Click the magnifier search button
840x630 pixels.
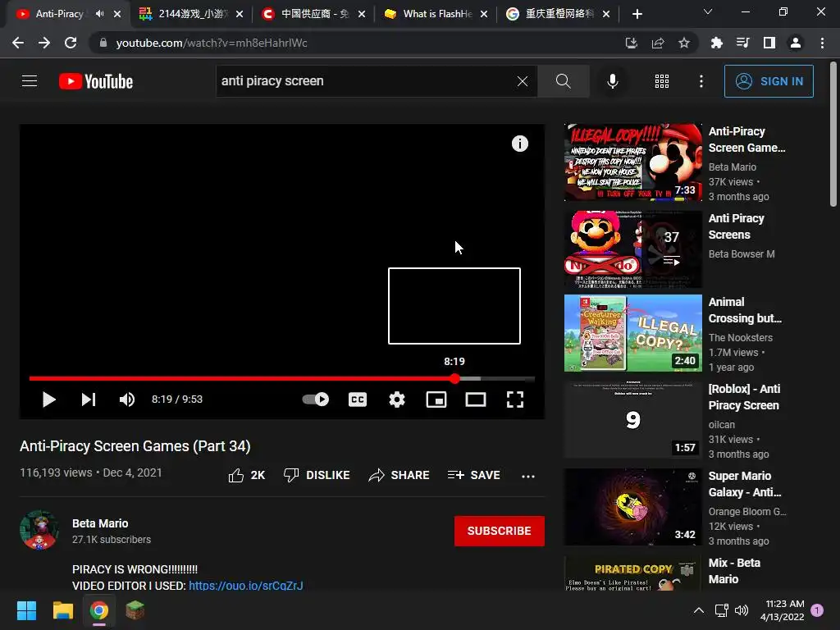[x=563, y=81]
